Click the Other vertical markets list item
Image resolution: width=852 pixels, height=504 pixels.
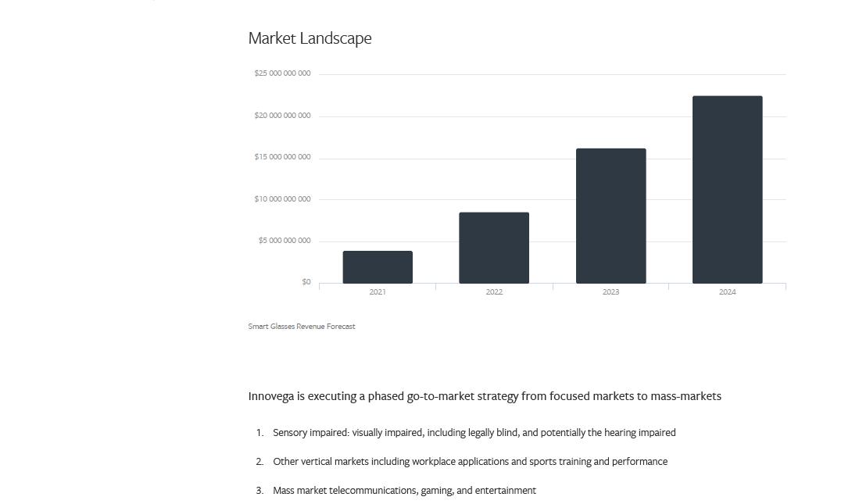point(470,462)
